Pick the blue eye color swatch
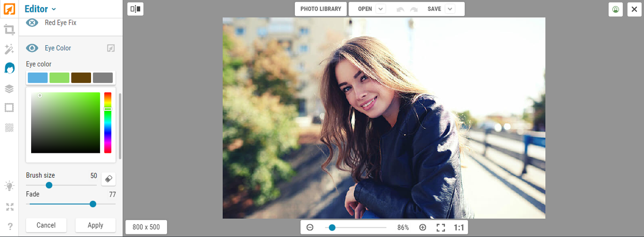The width and height of the screenshot is (644, 237). tap(38, 77)
